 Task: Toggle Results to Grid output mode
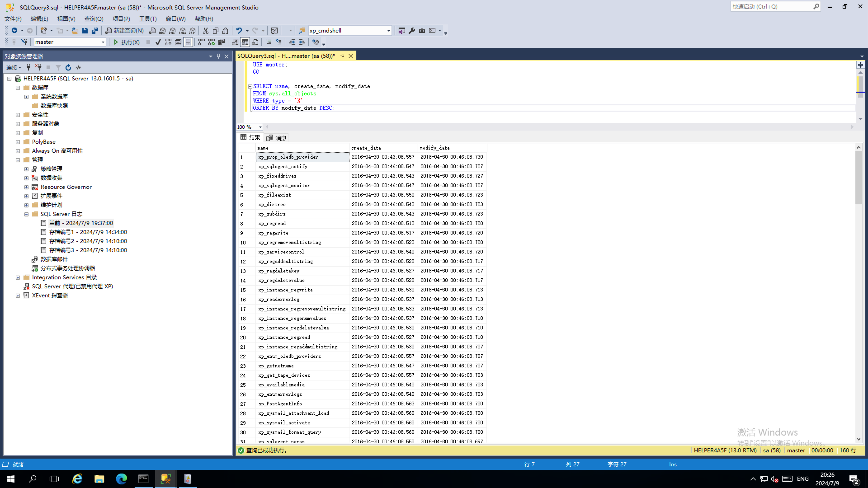point(245,42)
